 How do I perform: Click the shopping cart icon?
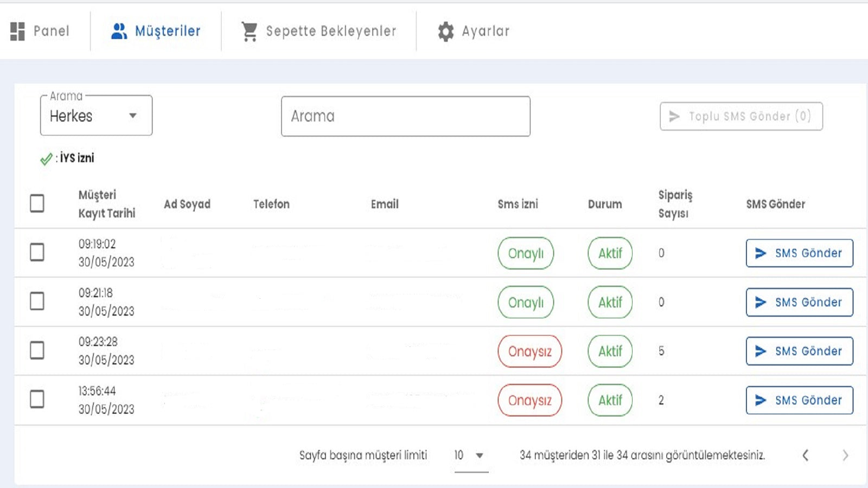point(250,31)
